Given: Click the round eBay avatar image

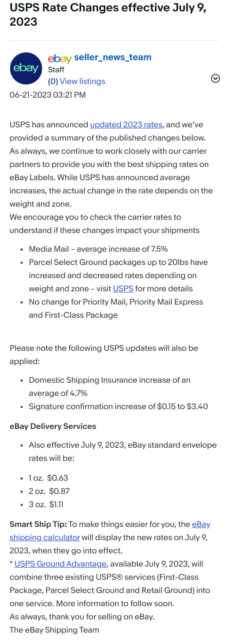Looking at the screenshot, I should click(x=26, y=69).
